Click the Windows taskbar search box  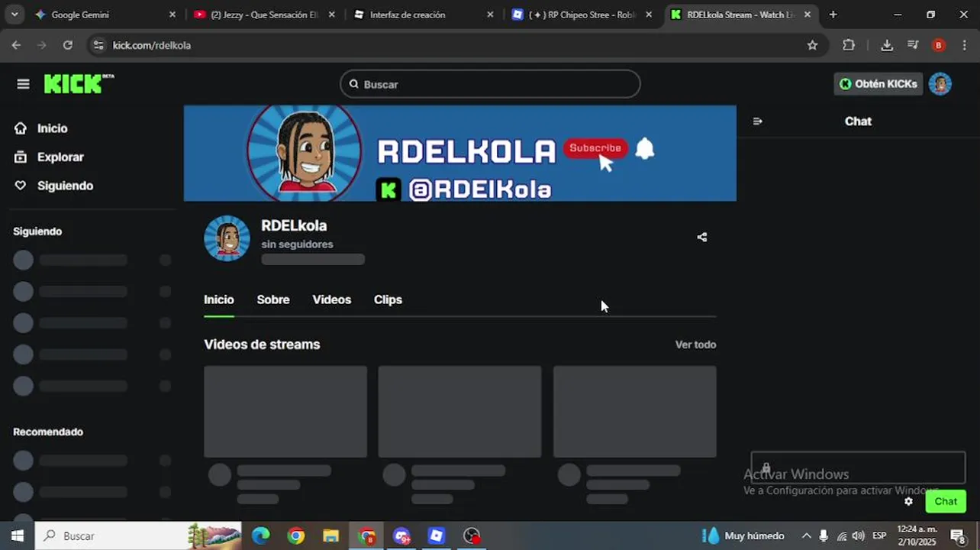(x=139, y=535)
